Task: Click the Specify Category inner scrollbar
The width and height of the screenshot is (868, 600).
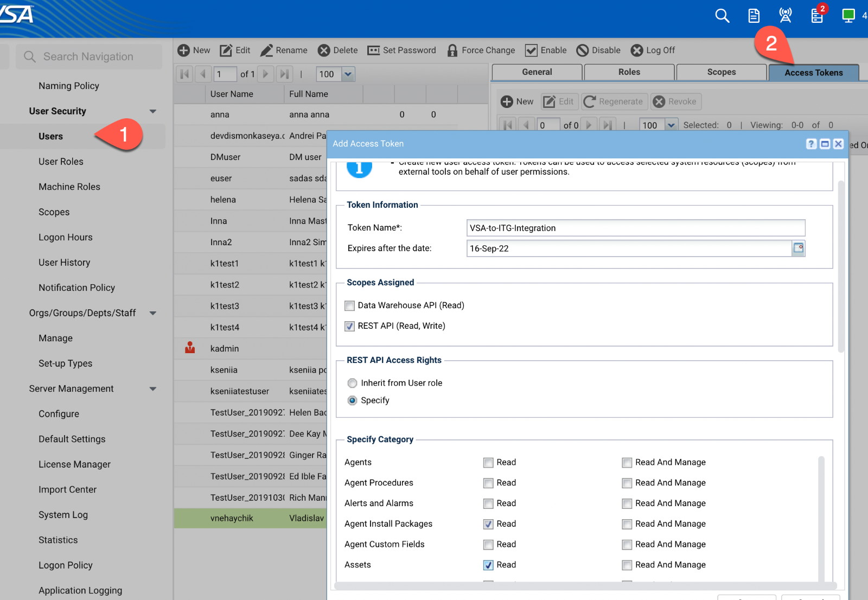Action: [821, 518]
